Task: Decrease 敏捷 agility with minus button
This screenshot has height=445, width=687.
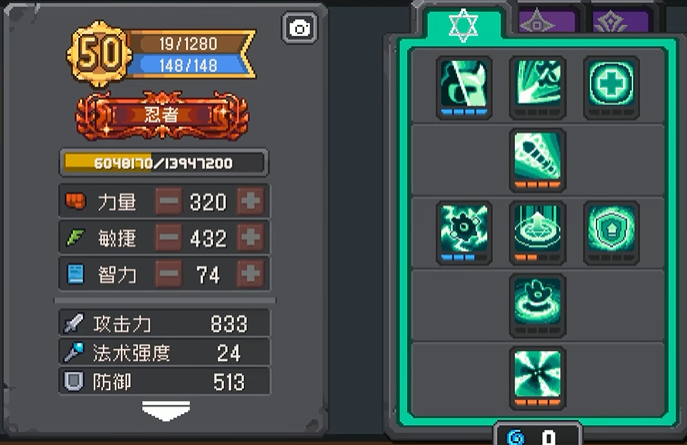Action: click(169, 237)
